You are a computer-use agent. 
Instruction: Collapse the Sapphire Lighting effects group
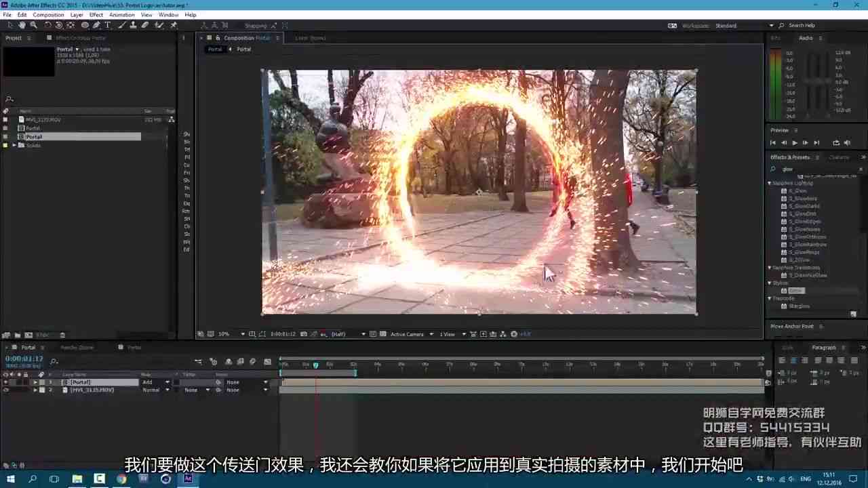770,183
